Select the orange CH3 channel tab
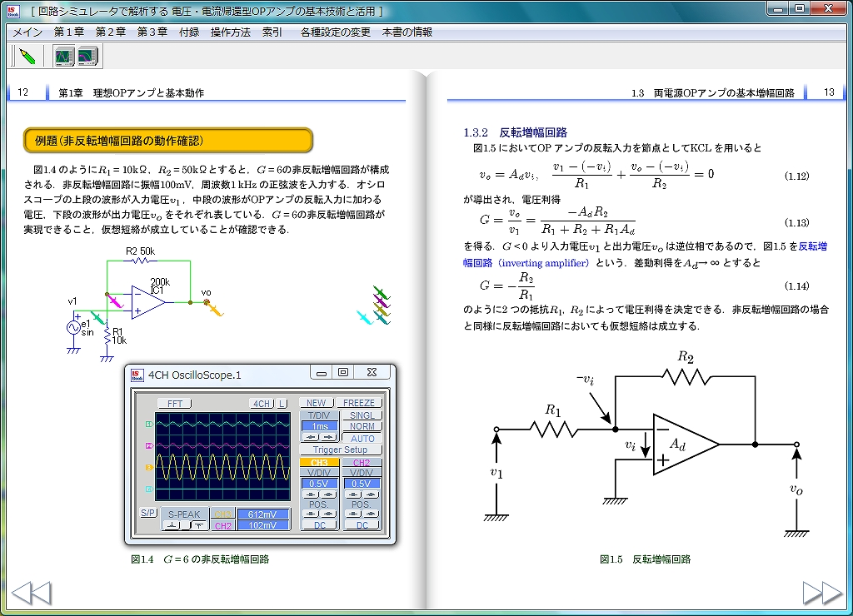853x616 pixels. click(319, 462)
